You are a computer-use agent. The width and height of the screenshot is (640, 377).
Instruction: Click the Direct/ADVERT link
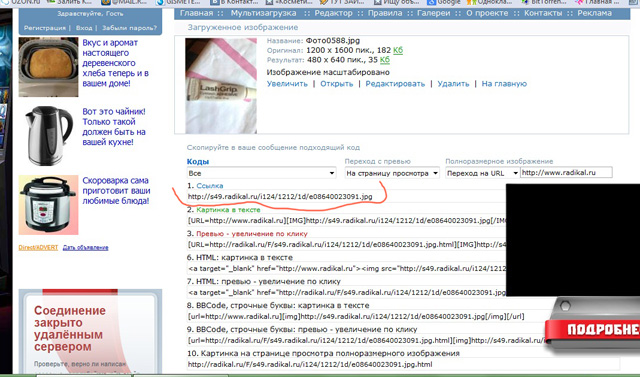(x=38, y=248)
